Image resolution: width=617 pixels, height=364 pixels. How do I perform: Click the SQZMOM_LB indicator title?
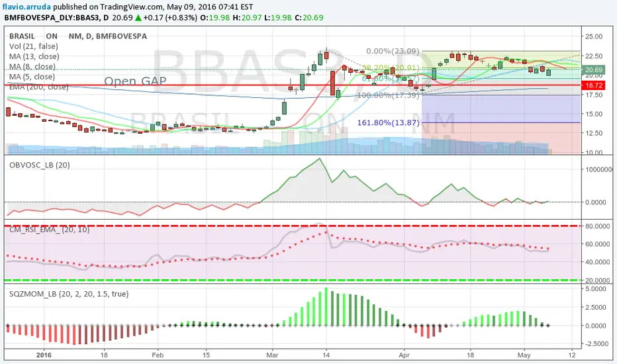(69, 294)
